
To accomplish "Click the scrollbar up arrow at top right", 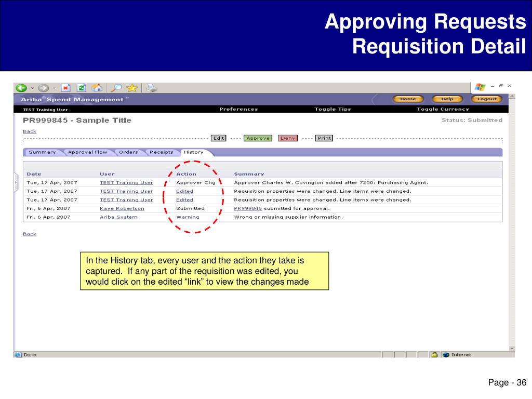I will point(512,97).
